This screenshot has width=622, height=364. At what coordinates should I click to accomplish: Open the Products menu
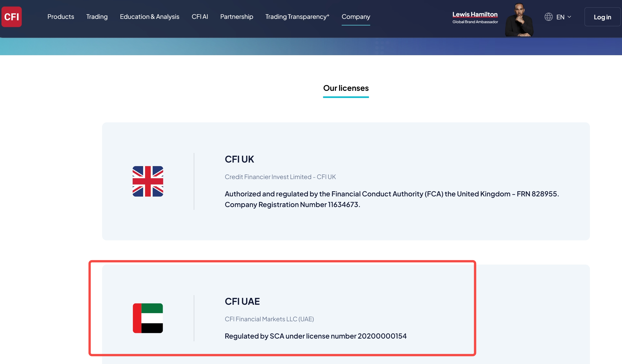tap(61, 17)
